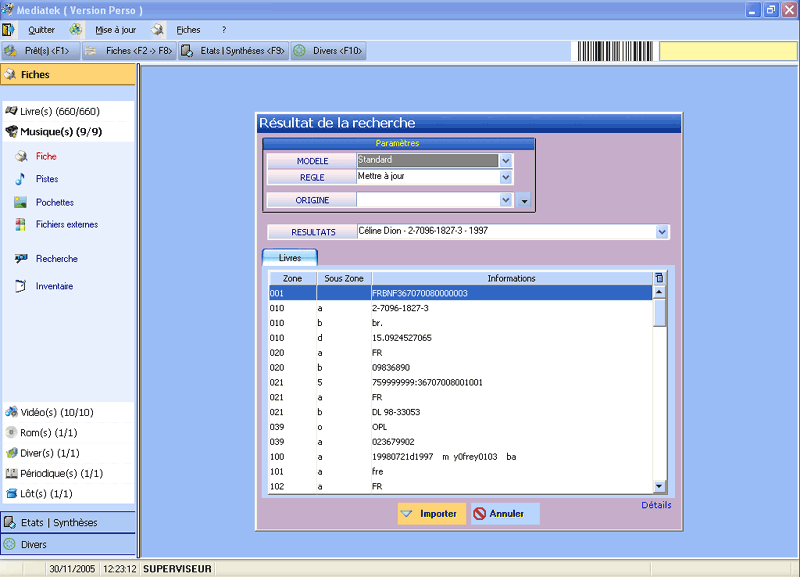Open the Quitter menu
Screen dimensions: 800x577
pyautogui.click(x=41, y=30)
